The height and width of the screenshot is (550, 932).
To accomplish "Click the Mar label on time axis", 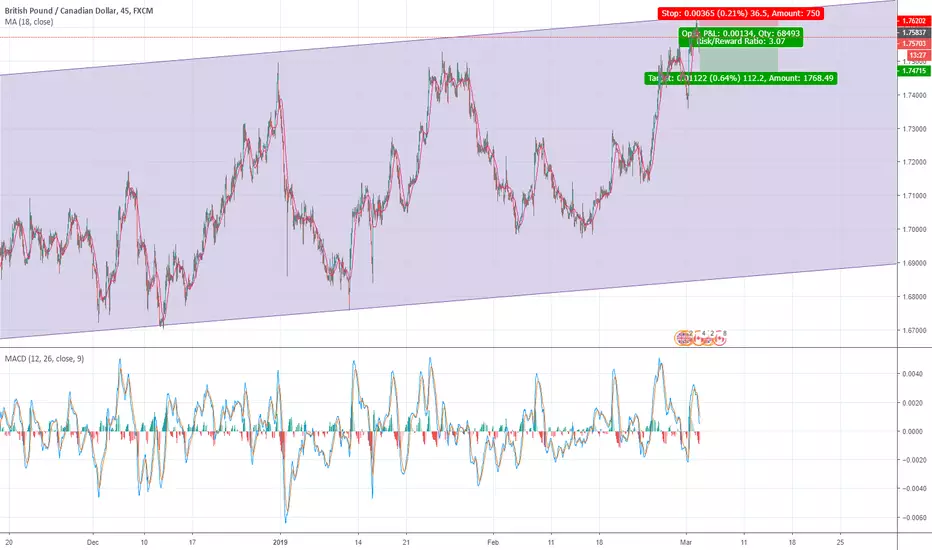I will [687, 542].
